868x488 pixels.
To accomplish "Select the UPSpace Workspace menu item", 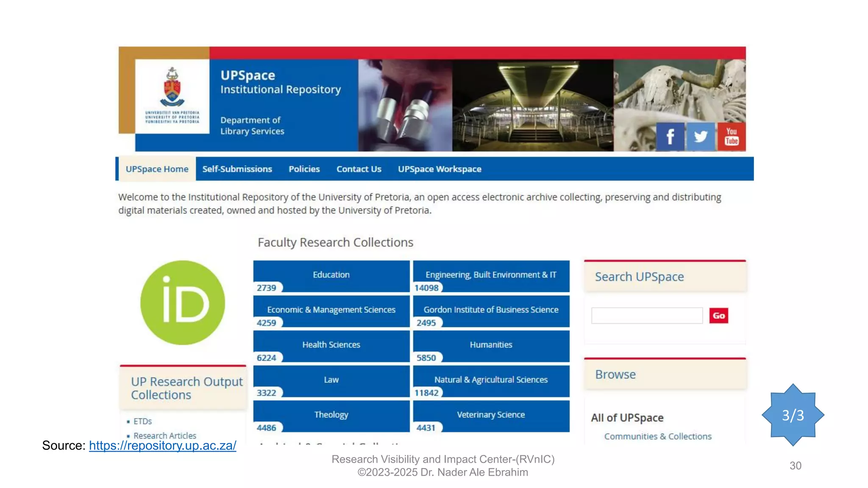I will tap(440, 169).
